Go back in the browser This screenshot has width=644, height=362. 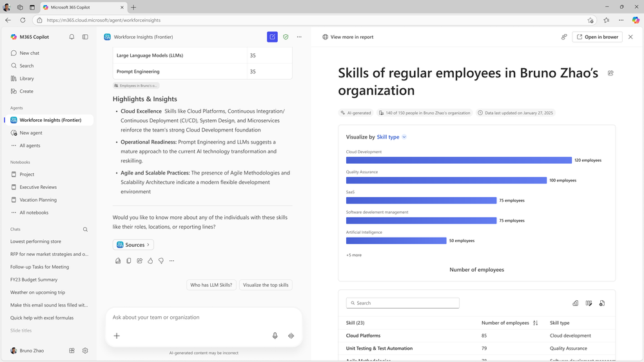click(8, 20)
